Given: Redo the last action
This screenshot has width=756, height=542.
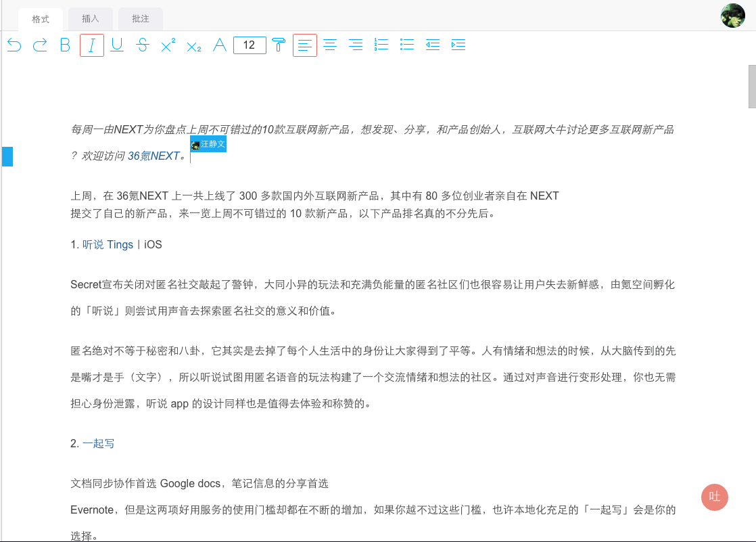Looking at the screenshot, I should [x=40, y=45].
